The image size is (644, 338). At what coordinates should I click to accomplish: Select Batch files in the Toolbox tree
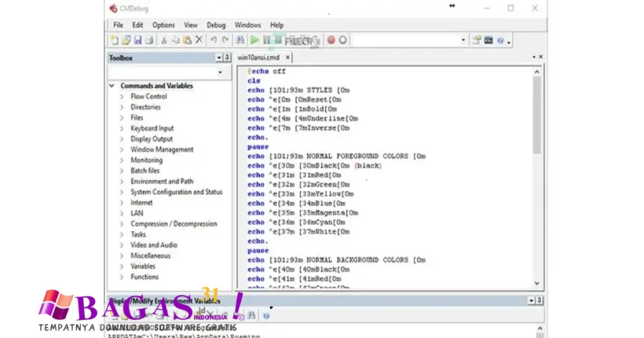145,171
